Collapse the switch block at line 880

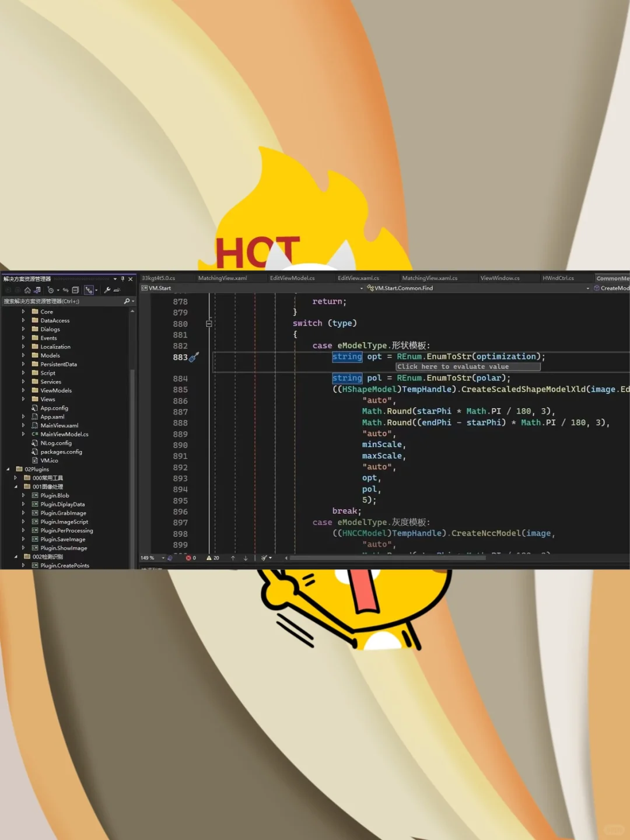[x=209, y=324]
